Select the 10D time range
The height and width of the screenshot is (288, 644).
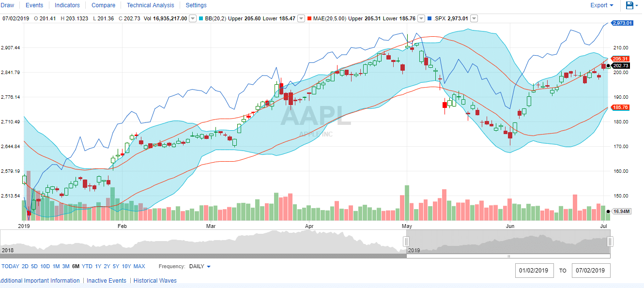pos(45,266)
